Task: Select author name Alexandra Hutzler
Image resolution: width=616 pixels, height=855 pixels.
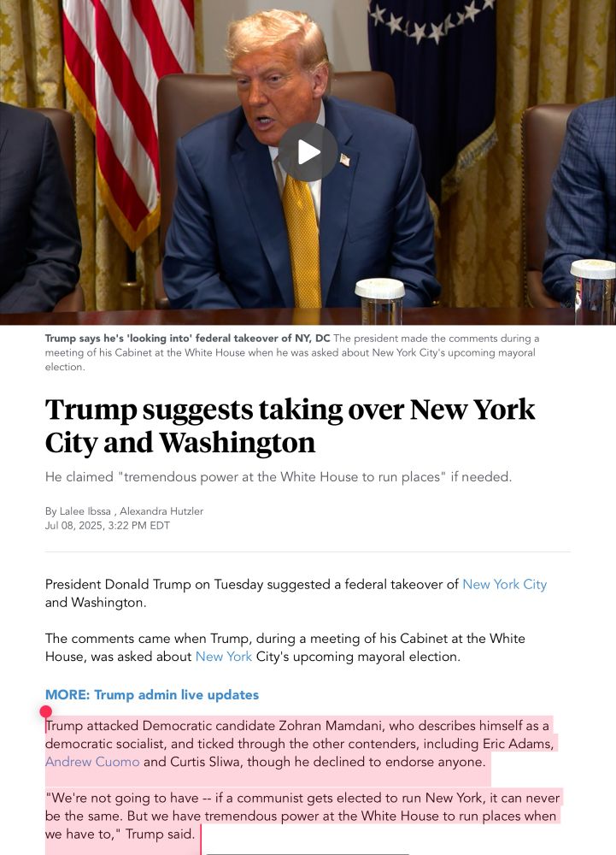Action: [x=161, y=511]
